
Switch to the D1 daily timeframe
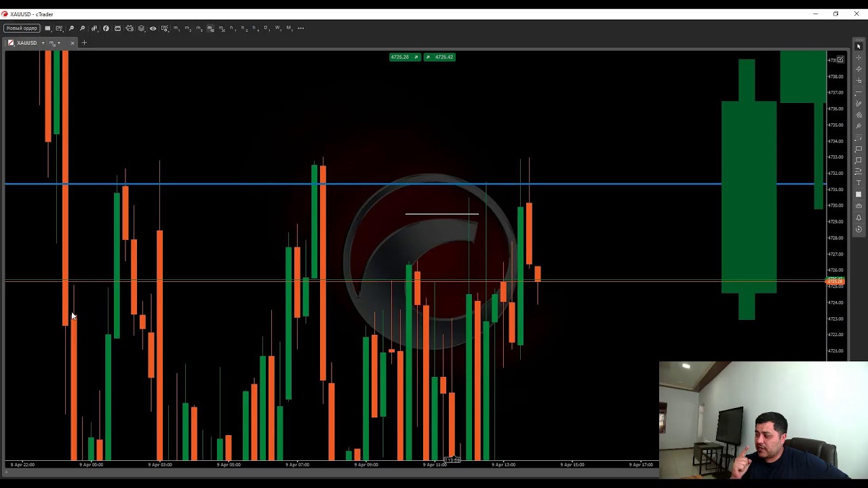tap(267, 28)
